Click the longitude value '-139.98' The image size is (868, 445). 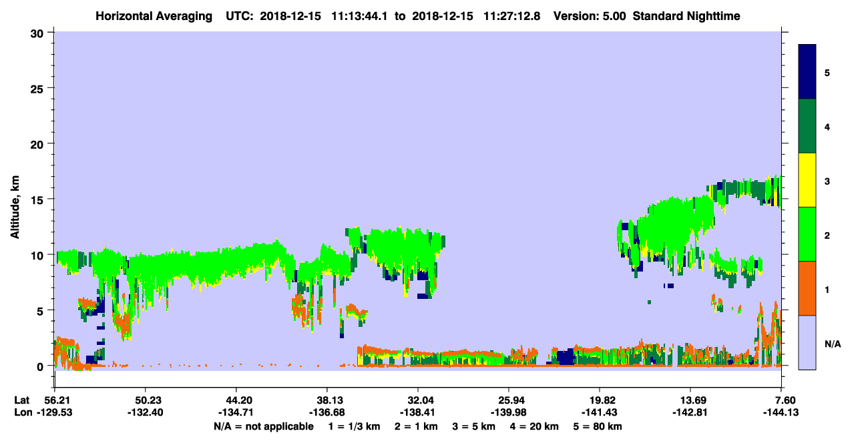(x=509, y=413)
